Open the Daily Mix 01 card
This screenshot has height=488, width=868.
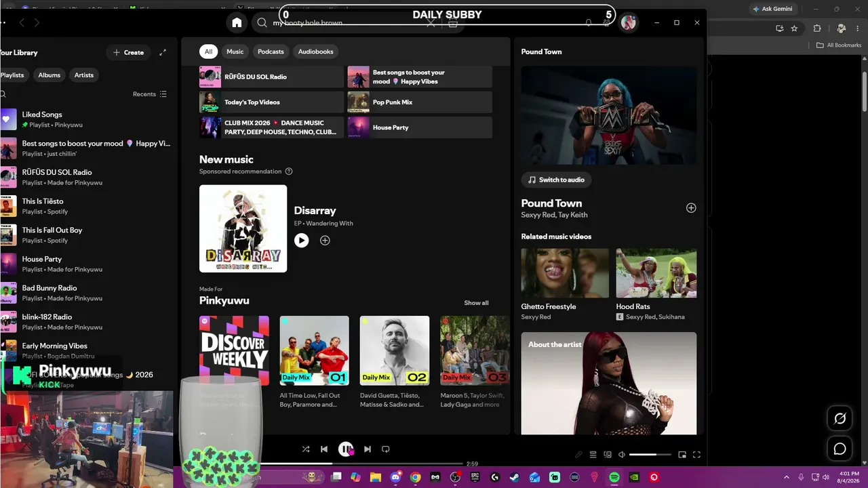[314, 363]
